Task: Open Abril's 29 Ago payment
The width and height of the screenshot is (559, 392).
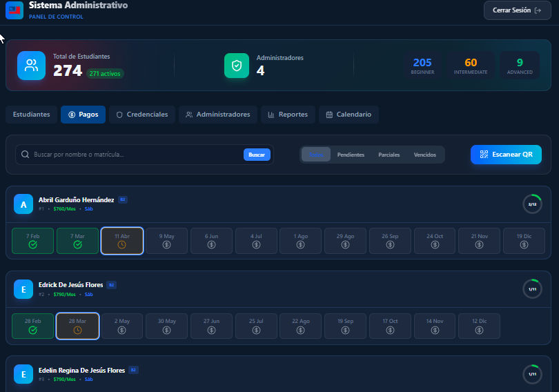Action: click(x=345, y=241)
